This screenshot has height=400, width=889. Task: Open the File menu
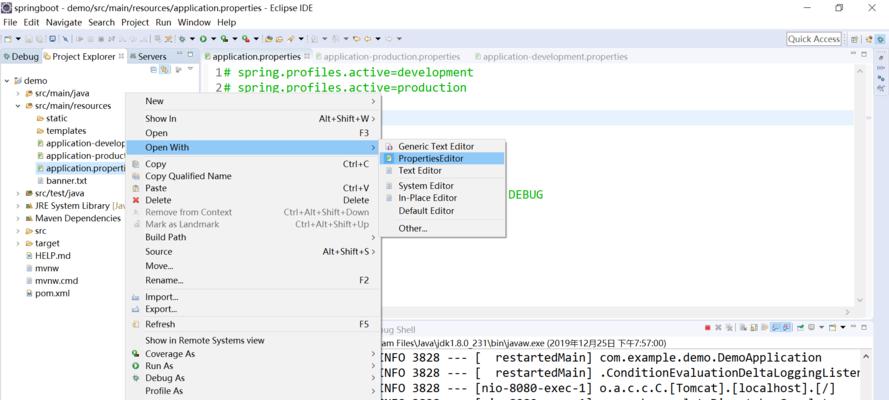pyautogui.click(x=10, y=22)
